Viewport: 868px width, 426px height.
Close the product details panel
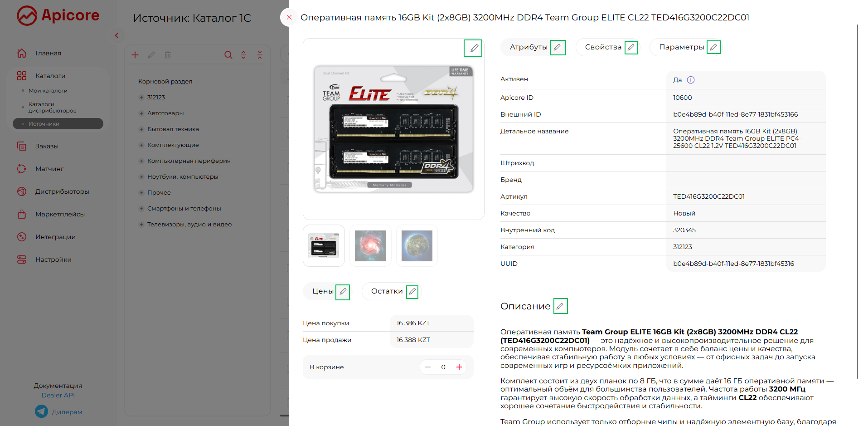[289, 18]
